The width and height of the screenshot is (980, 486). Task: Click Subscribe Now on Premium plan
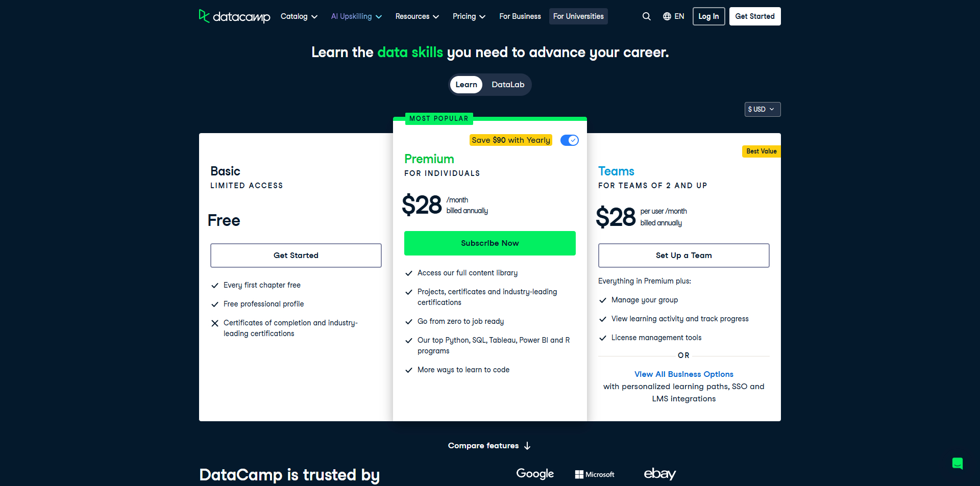point(489,243)
